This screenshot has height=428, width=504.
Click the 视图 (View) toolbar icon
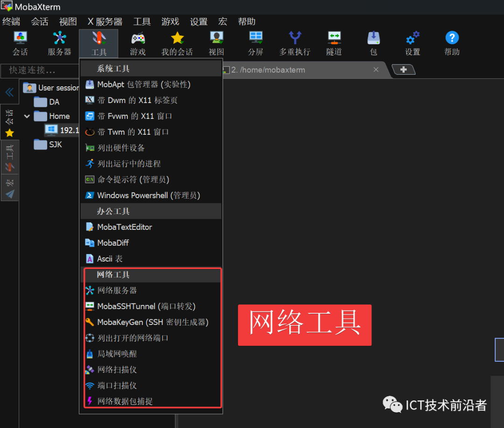coord(217,44)
